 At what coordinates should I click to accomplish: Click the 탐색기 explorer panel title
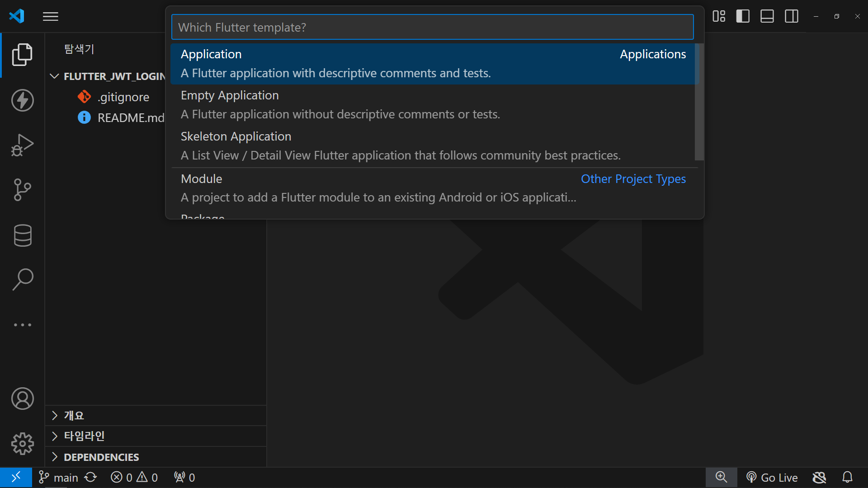click(79, 49)
